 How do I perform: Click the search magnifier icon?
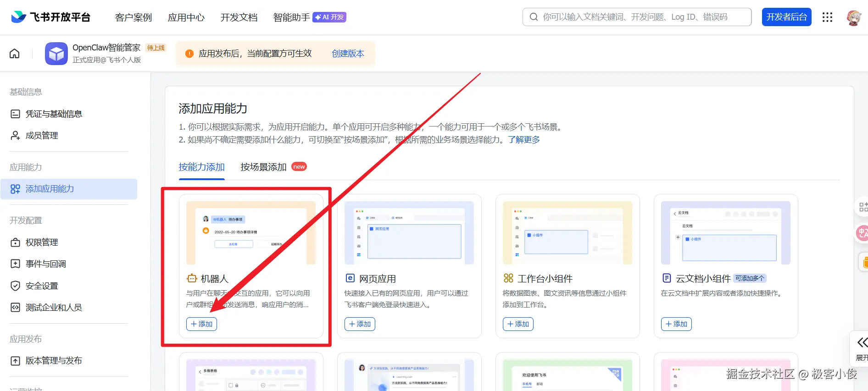534,17
